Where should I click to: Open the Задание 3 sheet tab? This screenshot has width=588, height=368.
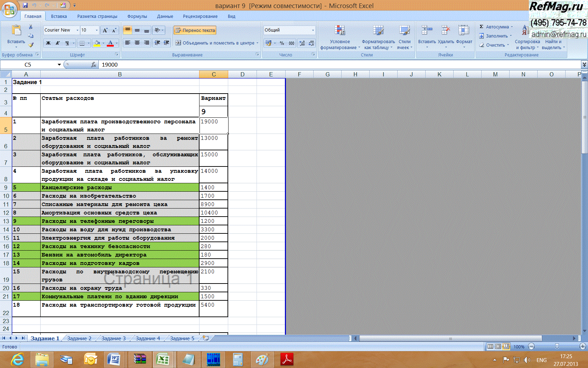click(x=113, y=338)
